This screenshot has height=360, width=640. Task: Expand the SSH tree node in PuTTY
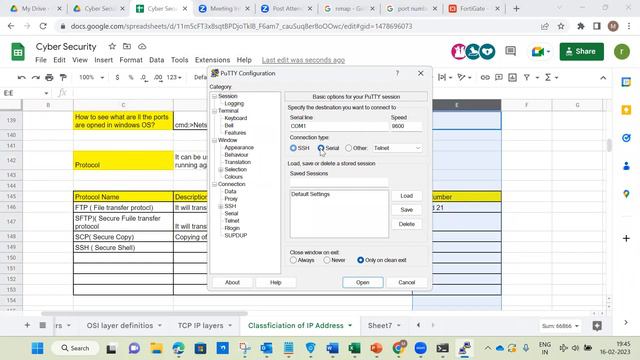click(x=220, y=207)
